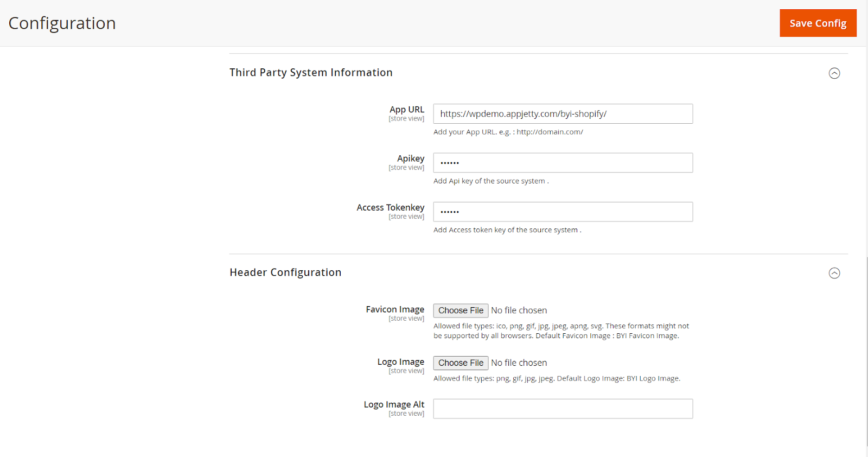
Task: Click the Logo Image label text
Action: pos(401,362)
